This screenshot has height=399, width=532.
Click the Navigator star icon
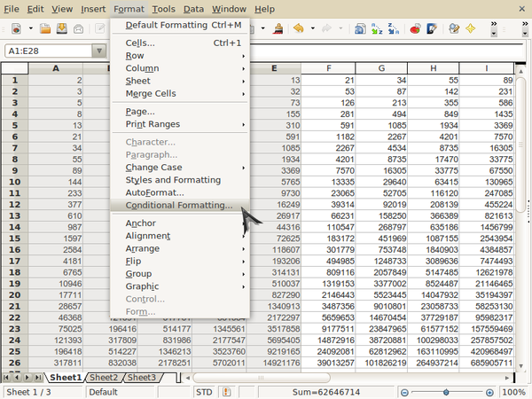tap(471, 29)
